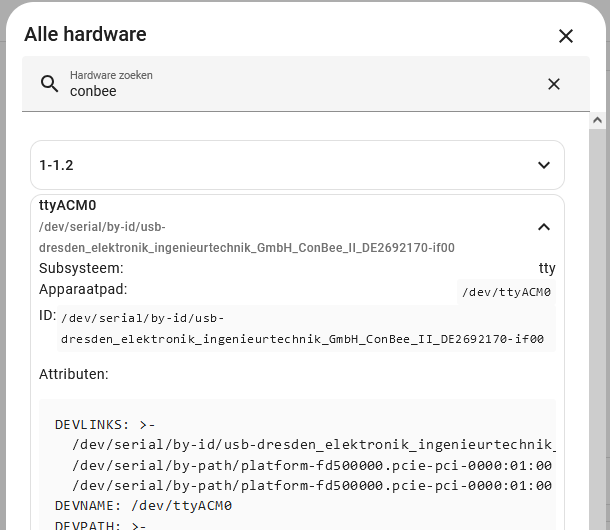610x530 pixels.
Task: Click the DEVLINKS attribute line
Action: coord(105,425)
